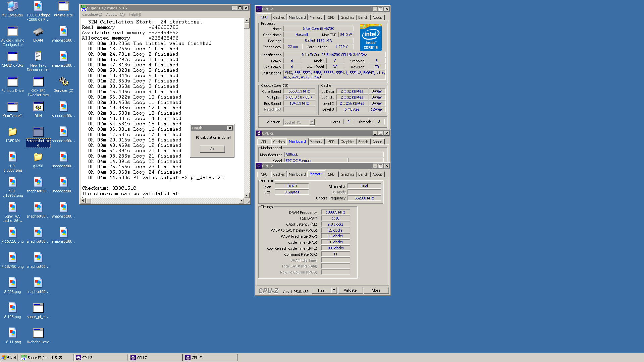Activate first CPU-Z taskbar button
Image resolution: width=644 pixels, height=362 pixels.
pyautogui.click(x=101, y=358)
